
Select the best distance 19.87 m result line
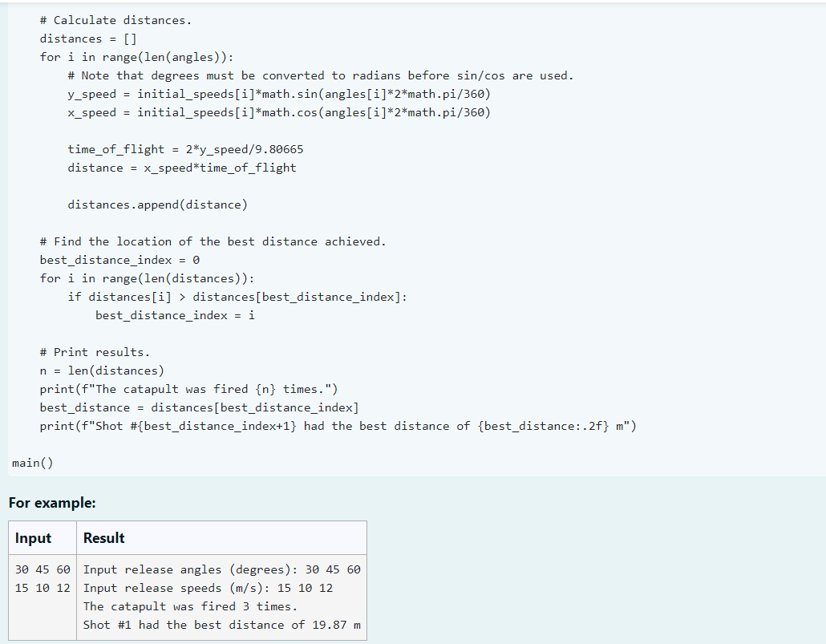coord(222,625)
